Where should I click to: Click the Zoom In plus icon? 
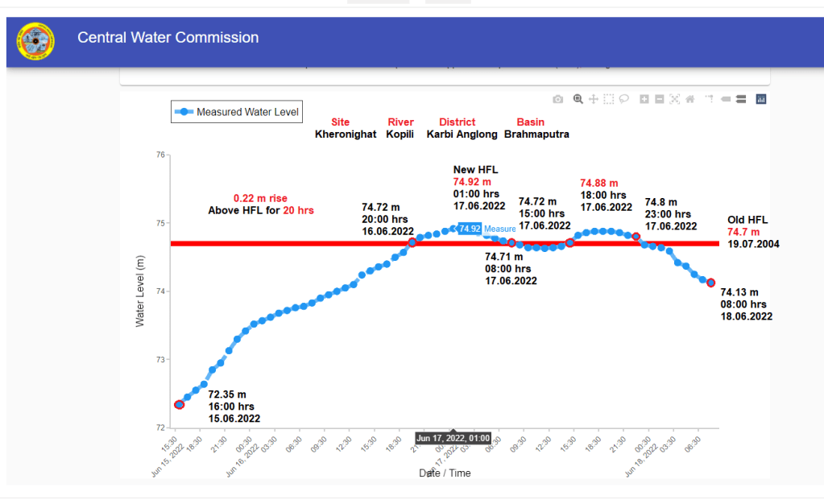tap(644, 99)
